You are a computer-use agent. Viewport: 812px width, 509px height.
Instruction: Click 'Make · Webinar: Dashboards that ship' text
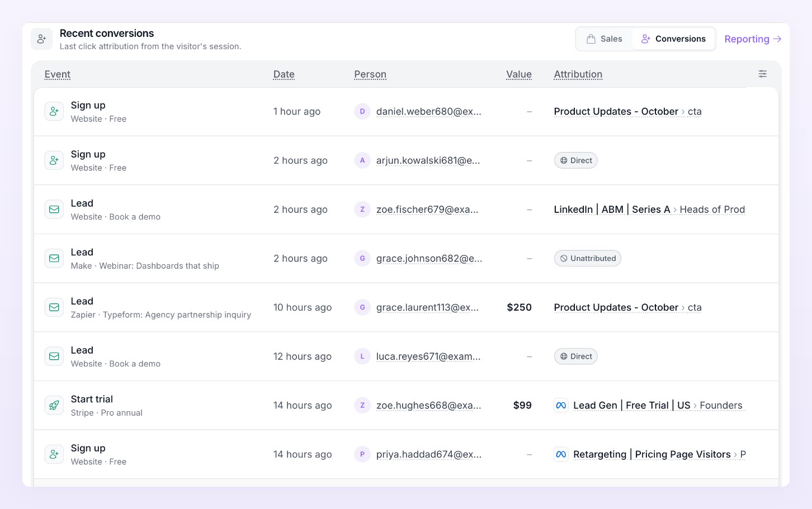pyautogui.click(x=145, y=266)
